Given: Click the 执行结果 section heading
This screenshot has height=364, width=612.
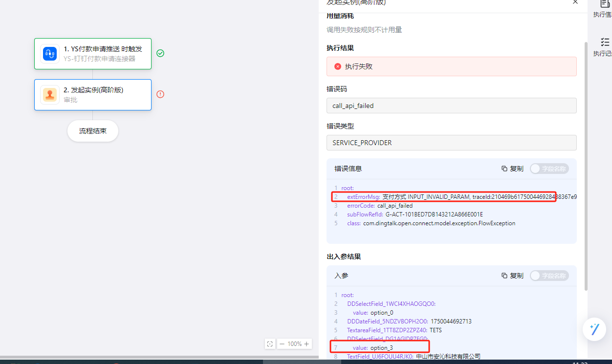Looking at the screenshot, I should pos(340,48).
